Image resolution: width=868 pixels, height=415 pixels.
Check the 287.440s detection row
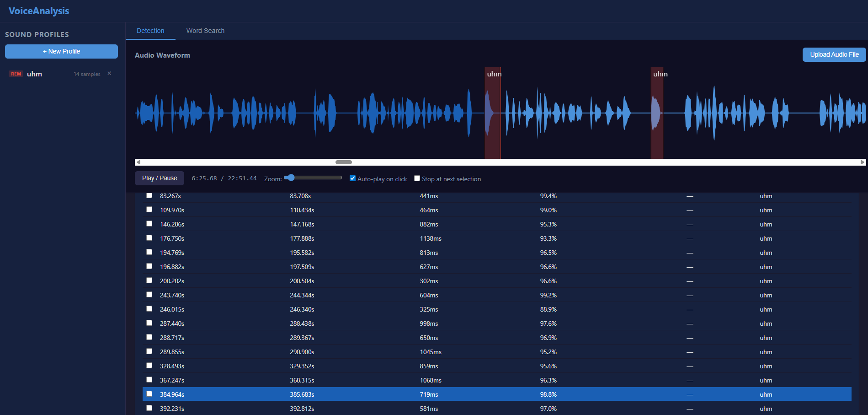coord(149,323)
